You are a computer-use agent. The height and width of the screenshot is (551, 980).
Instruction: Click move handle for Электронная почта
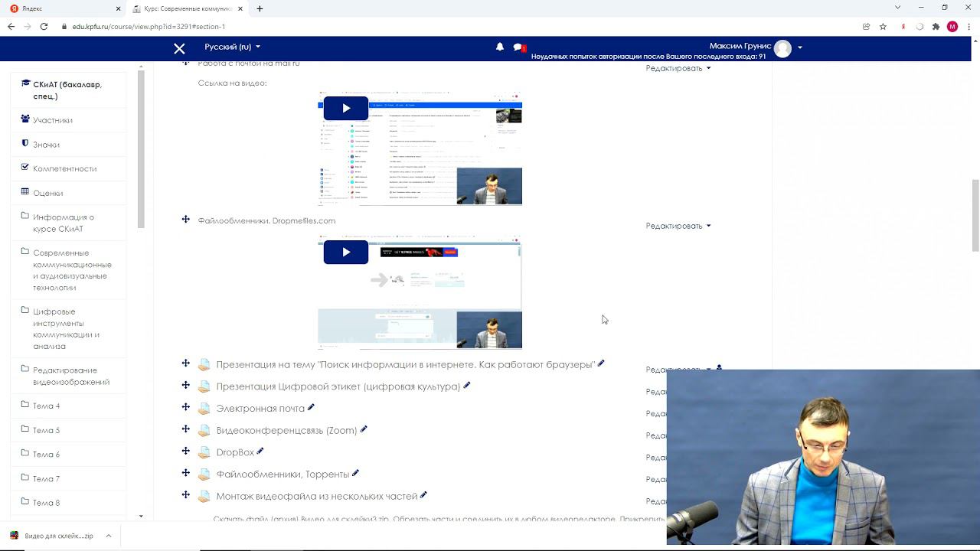(186, 407)
